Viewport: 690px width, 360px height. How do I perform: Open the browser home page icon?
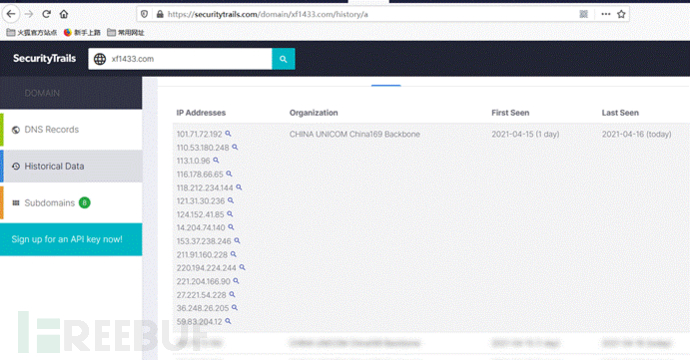[64, 14]
